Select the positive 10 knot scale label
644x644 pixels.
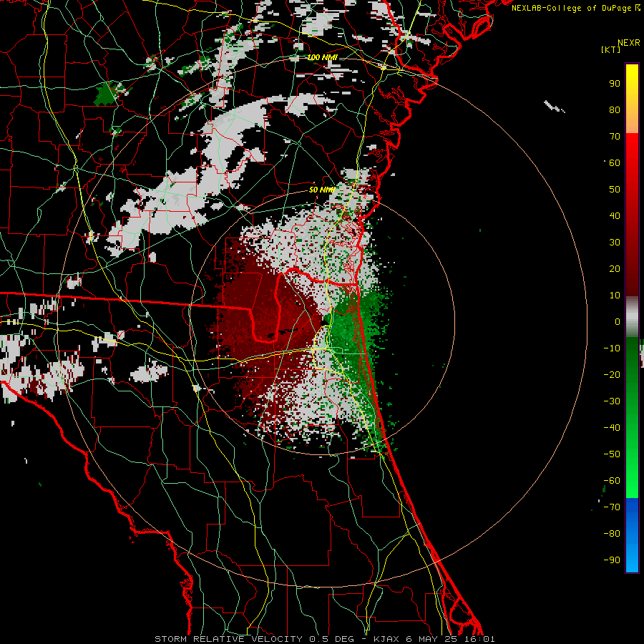[615, 296]
